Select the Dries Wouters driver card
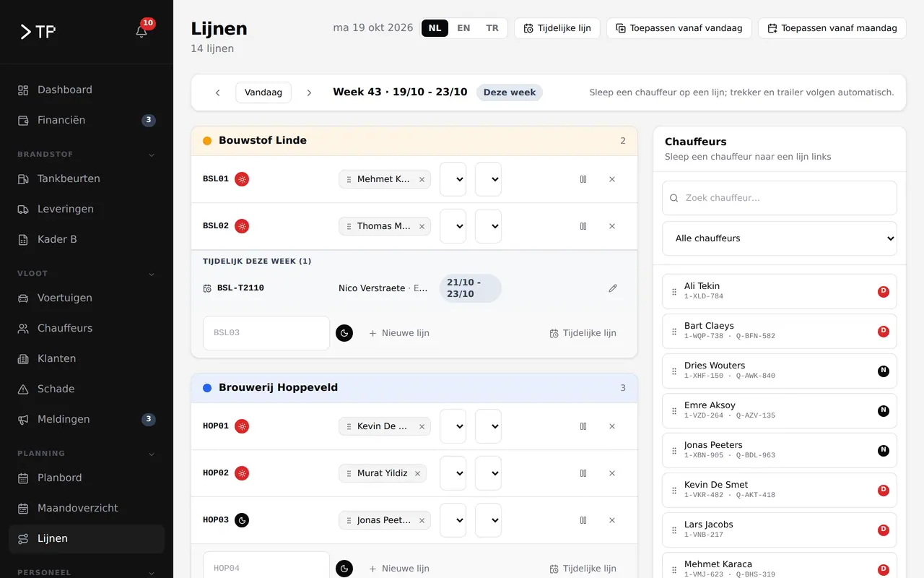 (780, 371)
